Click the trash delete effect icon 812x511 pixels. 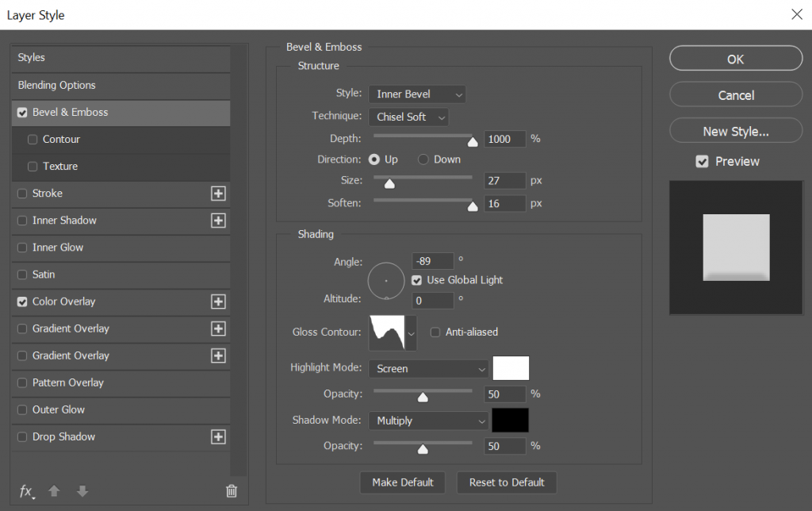coord(232,491)
